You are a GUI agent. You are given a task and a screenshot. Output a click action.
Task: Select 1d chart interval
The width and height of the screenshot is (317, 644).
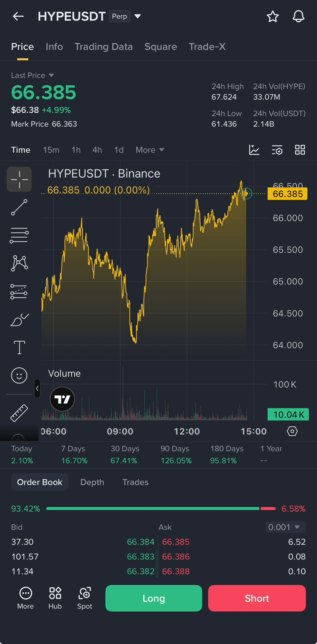coord(119,150)
